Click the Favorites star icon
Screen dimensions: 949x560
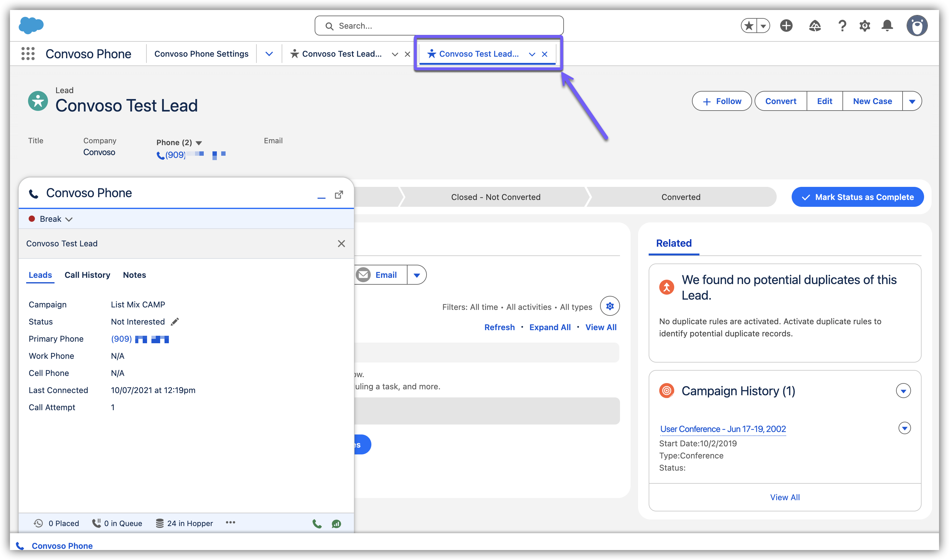[749, 26]
